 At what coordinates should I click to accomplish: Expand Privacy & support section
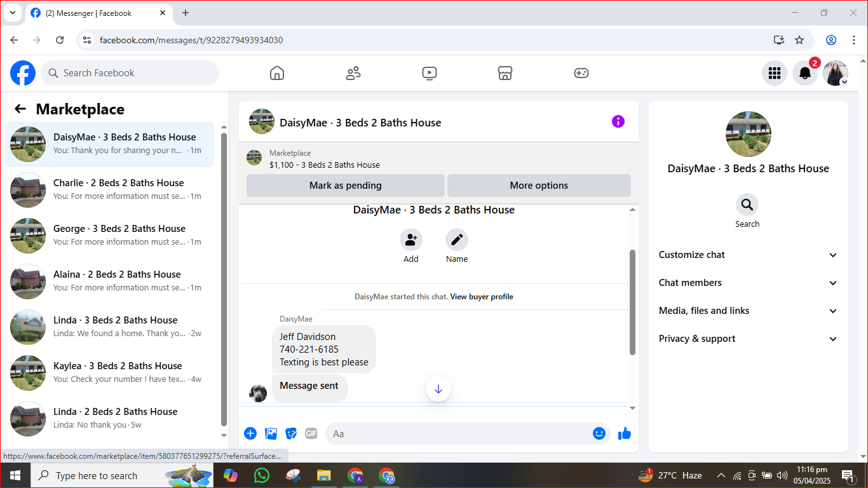tap(749, 339)
